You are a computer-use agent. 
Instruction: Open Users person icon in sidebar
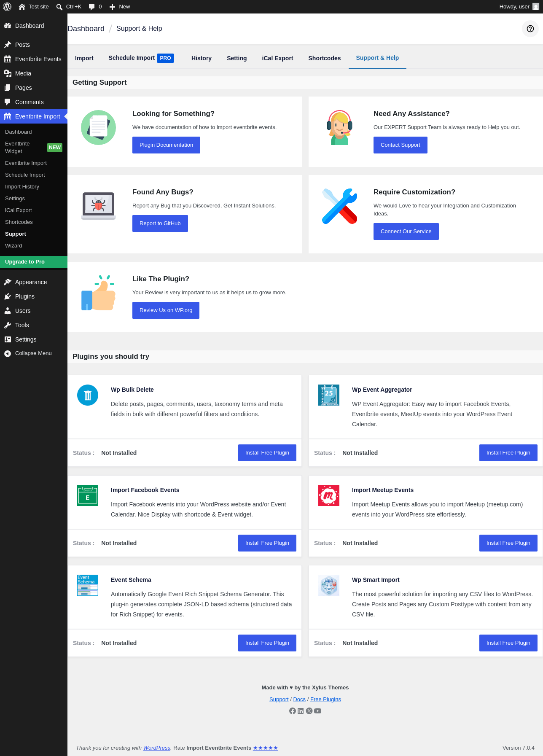[8, 311]
